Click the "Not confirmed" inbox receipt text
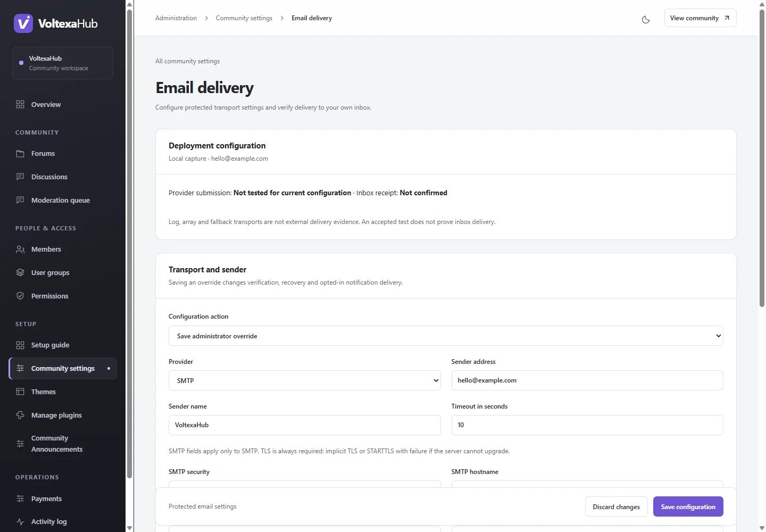The height and width of the screenshot is (532, 766). pyautogui.click(x=423, y=193)
